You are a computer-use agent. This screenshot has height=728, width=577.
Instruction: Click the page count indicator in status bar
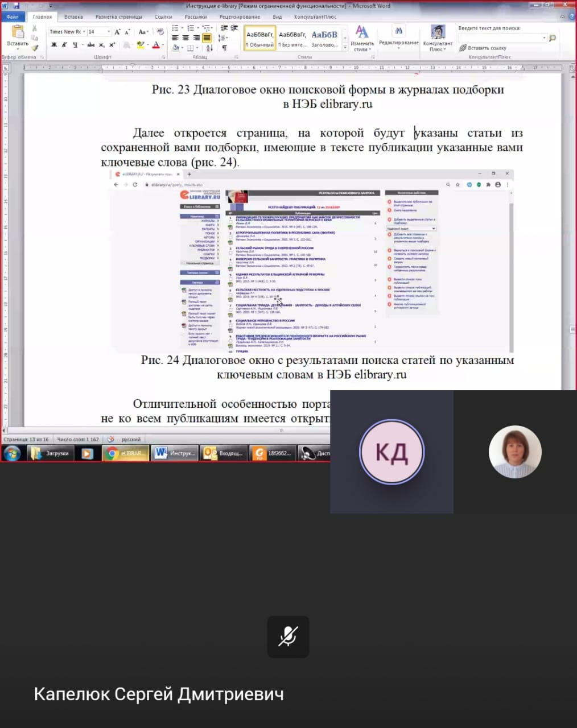pos(26,440)
